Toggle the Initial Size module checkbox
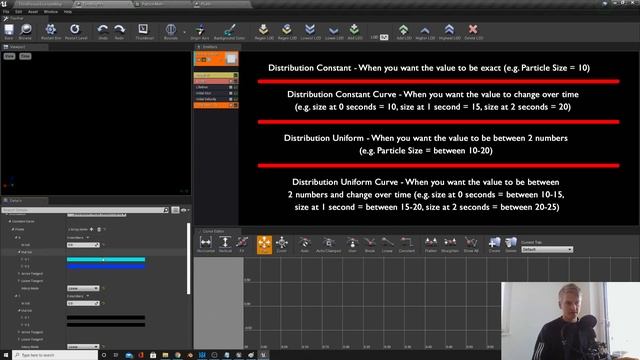The width and height of the screenshot is (640, 360). [x=231, y=93]
